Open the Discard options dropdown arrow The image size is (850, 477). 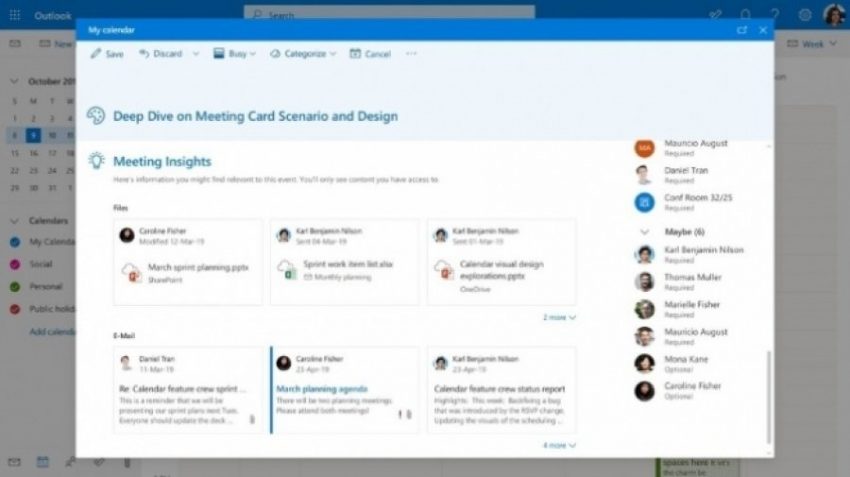(196, 54)
